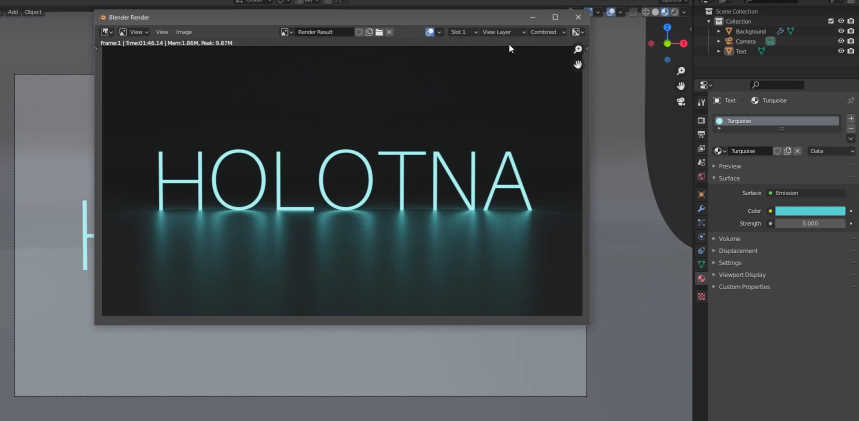Screen dimensions: 859x421
Task: Open View menu in Render window
Action: pos(162,32)
